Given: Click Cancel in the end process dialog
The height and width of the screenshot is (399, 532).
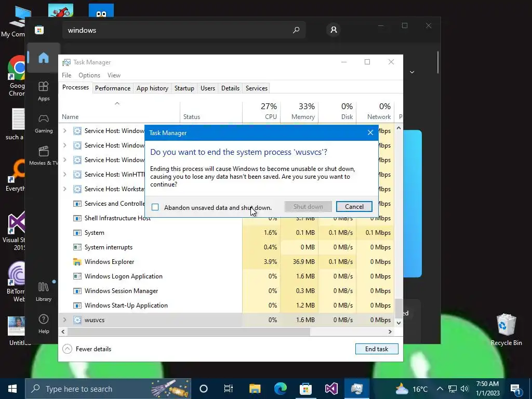Looking at the screenshot, I should pyautogui.click(x=354, y=207).
